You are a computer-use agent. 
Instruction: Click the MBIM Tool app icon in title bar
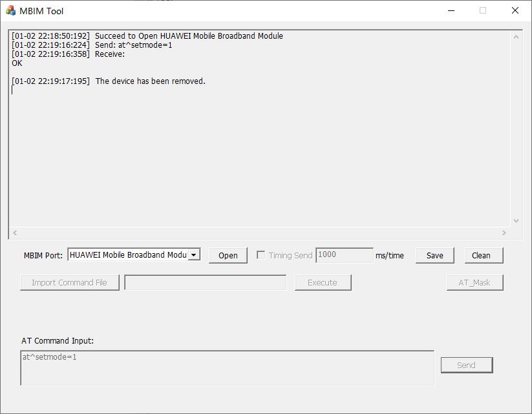click(x=10, y=11)
